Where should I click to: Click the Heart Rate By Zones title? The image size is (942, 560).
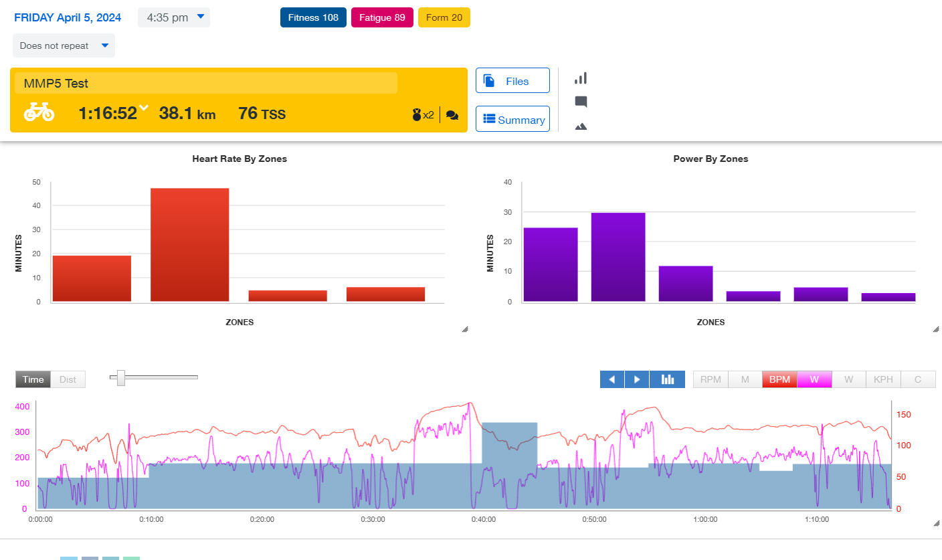[240, 159]
